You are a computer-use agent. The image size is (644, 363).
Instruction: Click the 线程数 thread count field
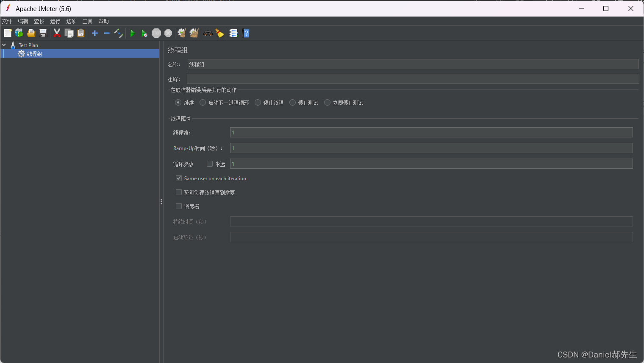[431, 132]
